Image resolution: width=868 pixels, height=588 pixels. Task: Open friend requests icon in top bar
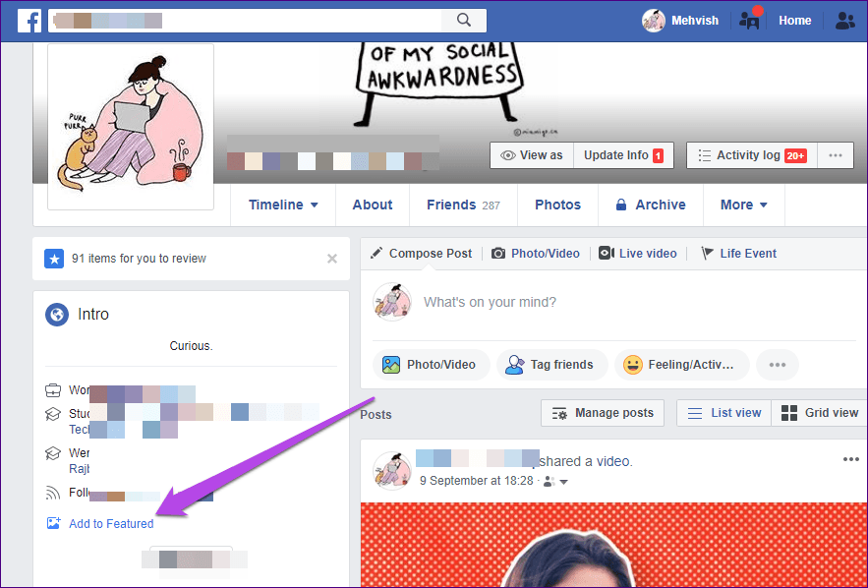[x=749, y=21]
